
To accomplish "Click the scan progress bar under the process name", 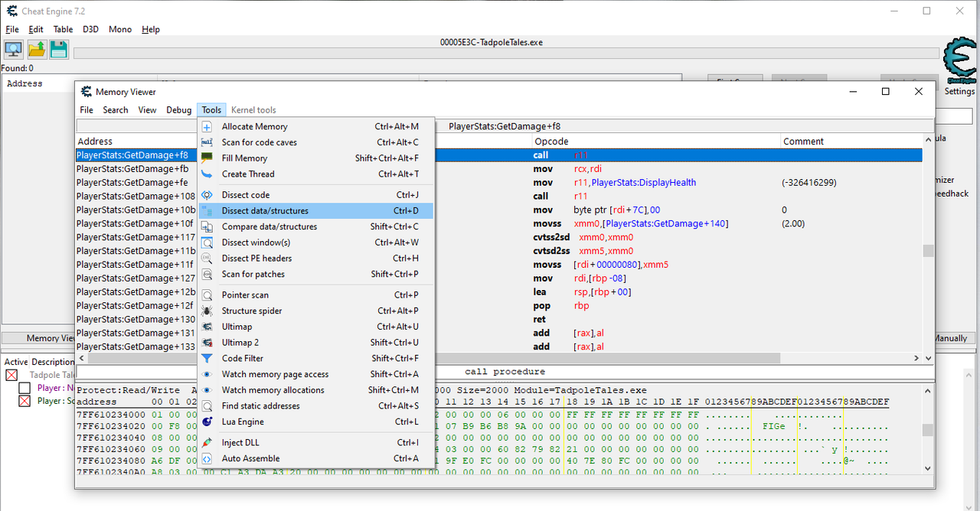I will pos(506,54).
